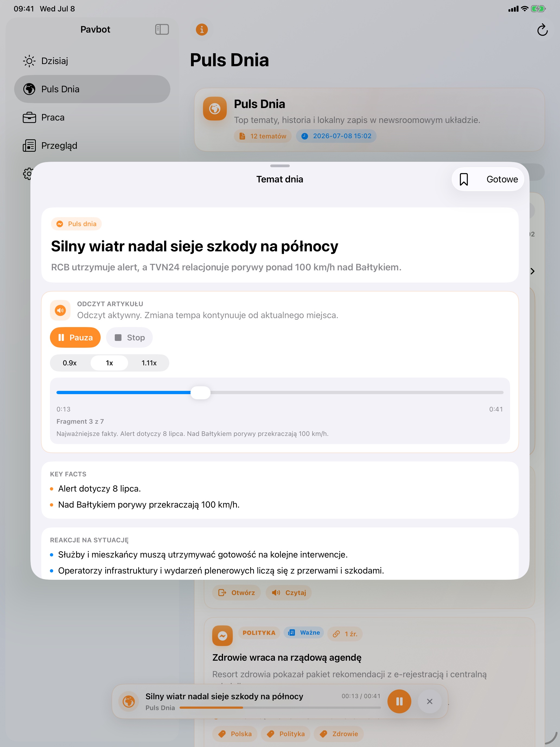Bookmark this article with the bookmark icon

(464, 179)
